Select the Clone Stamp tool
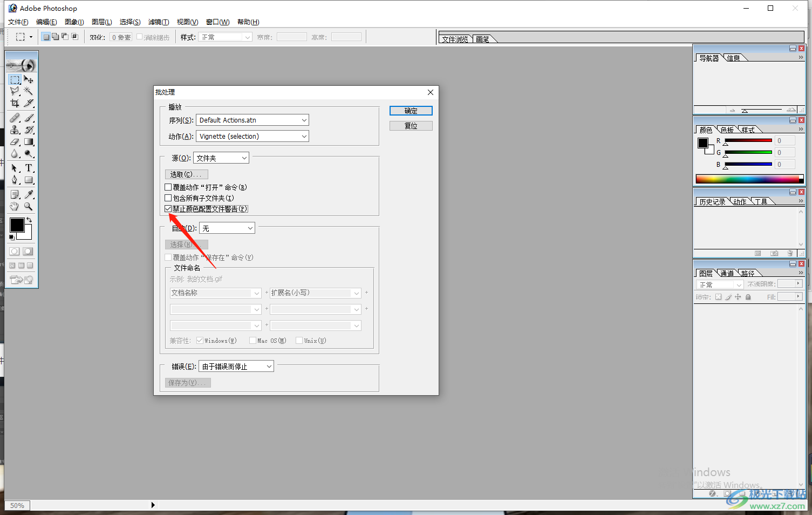The height and width of the screenshot is (515, 812). (x=15, y=130)
